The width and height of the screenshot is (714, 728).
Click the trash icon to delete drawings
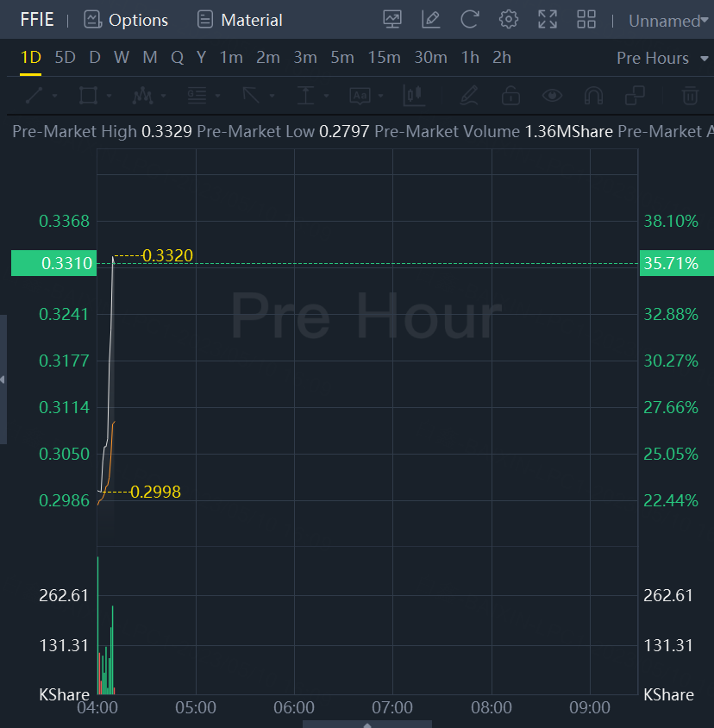[690, 95]
